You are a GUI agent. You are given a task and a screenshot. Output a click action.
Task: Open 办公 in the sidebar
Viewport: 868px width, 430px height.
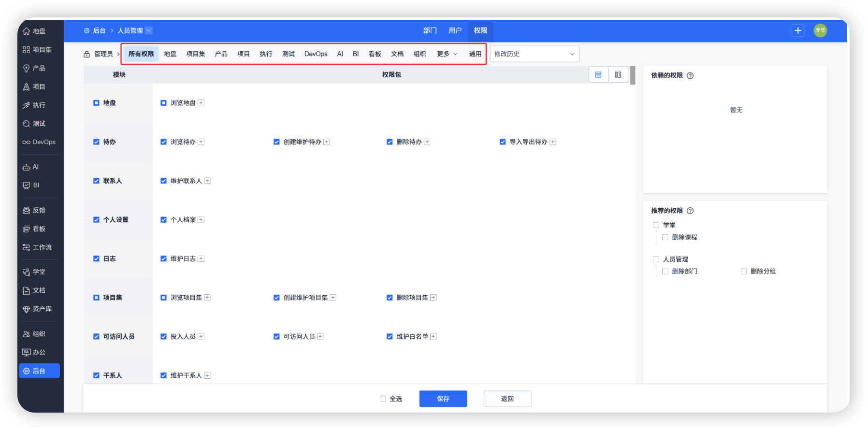[34, 352]
